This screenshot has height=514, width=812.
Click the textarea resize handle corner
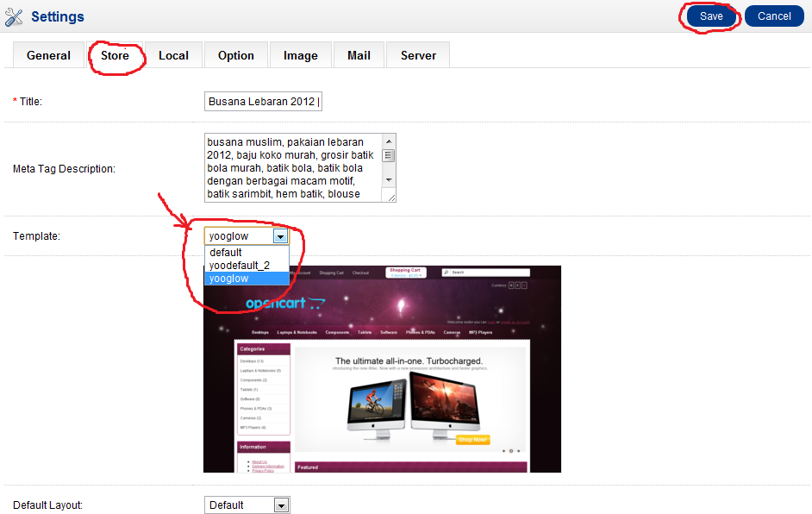pos(391,197)
